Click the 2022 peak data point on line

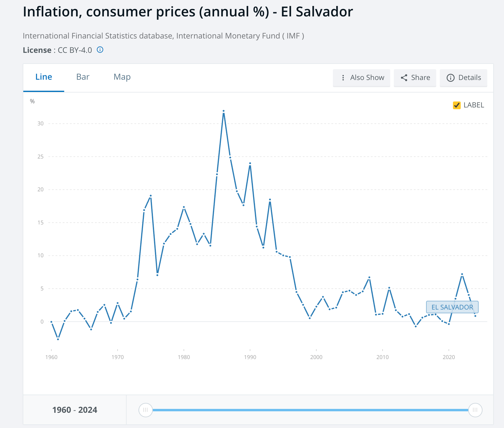coord(462,274)
